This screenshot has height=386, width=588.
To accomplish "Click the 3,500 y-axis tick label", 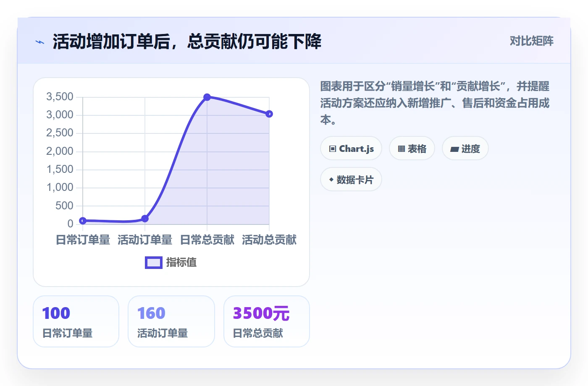I will pyautogui.click(x=60, y=97).
